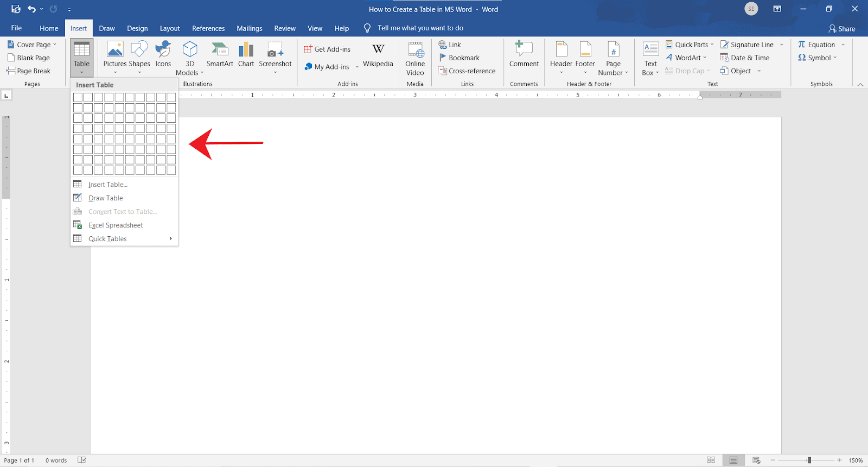Switch to the Design tab
Screen dimensions: 868x467
point(137,28)
